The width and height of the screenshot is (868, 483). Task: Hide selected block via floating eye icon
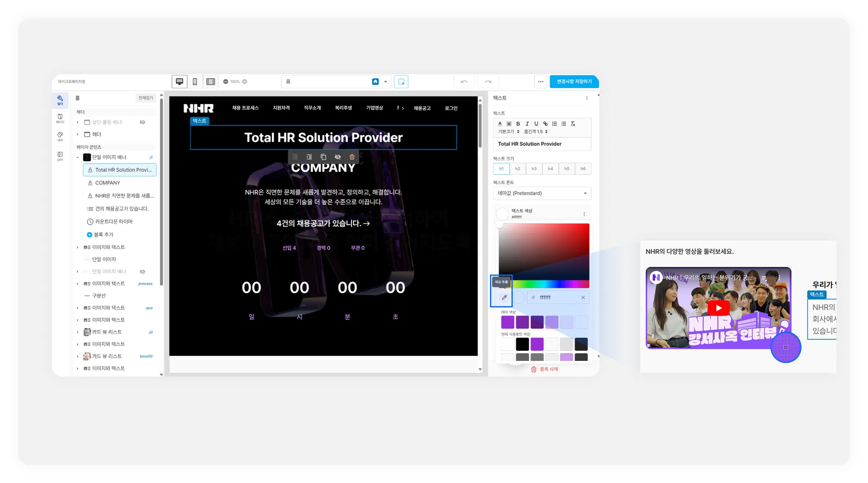pyautogui.click(x=338, y=157)
